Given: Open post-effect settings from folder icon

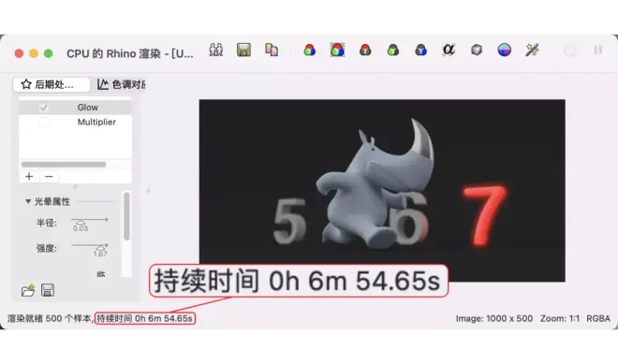Looking at the screenshot, I should click(28, 290).
